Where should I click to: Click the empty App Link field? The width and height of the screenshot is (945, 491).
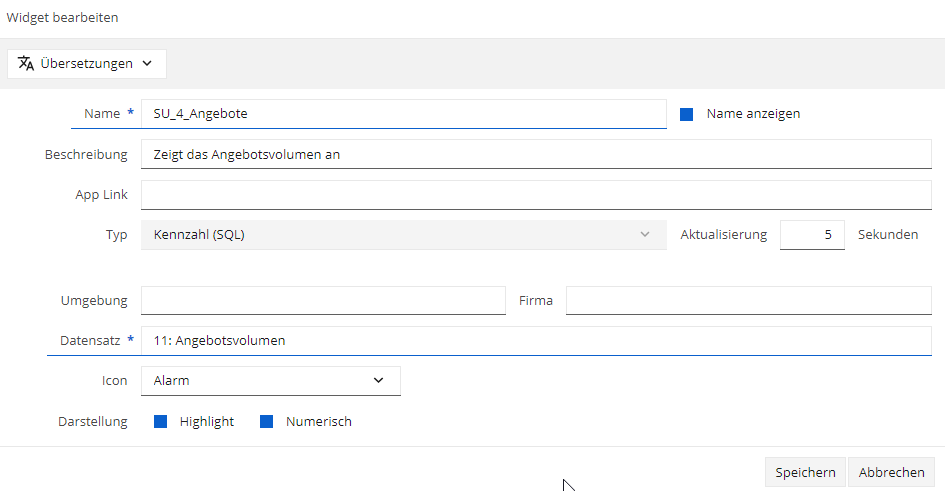point(536,195)
